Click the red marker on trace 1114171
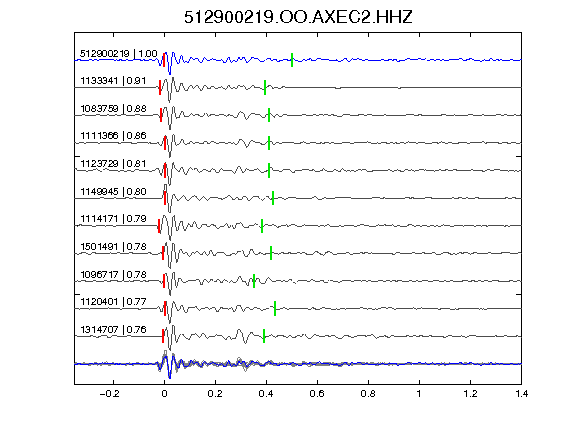 point(159,226)
